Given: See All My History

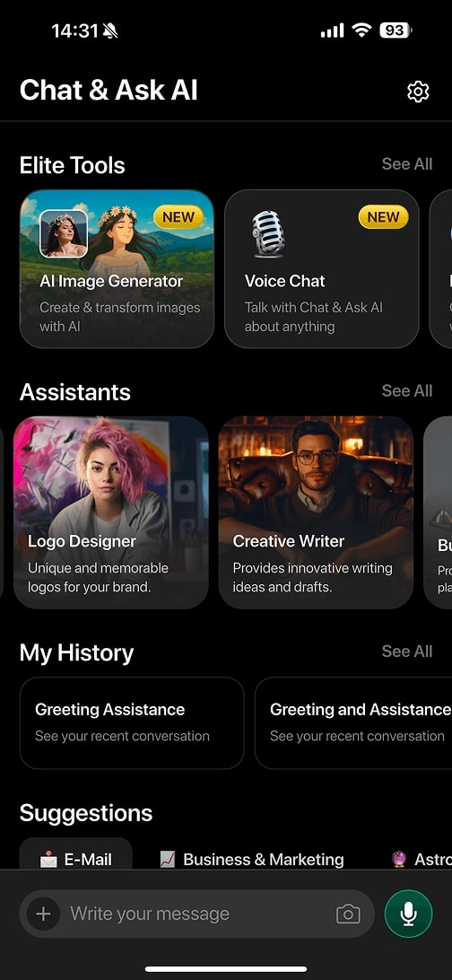Looking at the screenshot, I should click(407, 652).
